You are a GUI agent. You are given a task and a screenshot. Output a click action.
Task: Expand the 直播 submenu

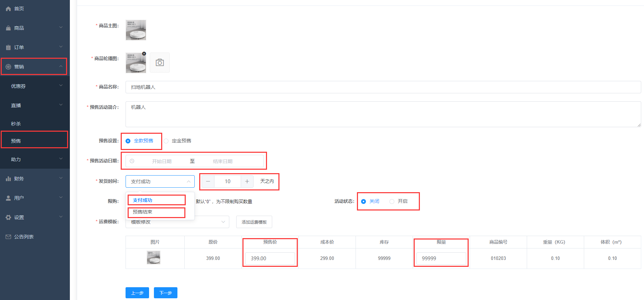[61, 105]
